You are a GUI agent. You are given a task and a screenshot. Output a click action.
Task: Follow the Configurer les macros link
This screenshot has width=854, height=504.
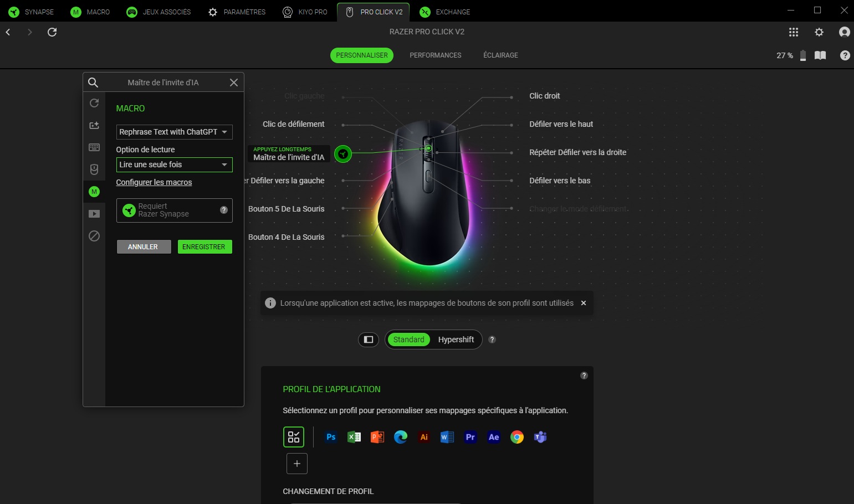154,182
